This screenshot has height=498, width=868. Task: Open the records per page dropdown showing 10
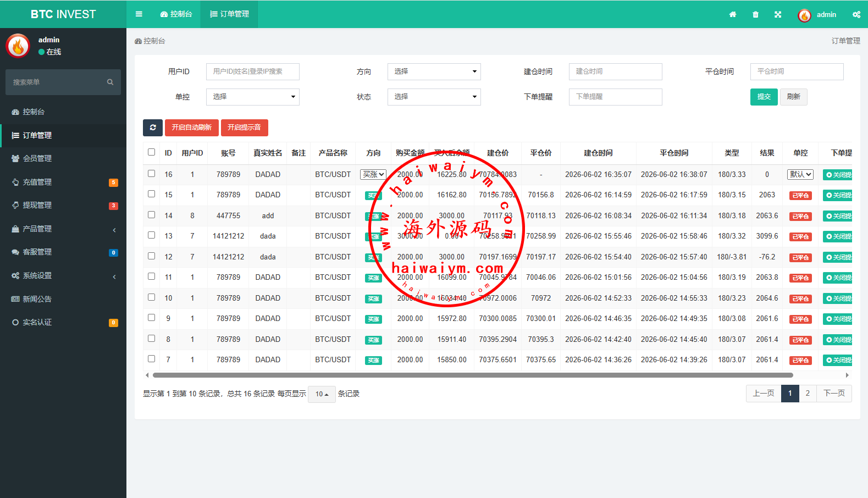click(322, 394)
